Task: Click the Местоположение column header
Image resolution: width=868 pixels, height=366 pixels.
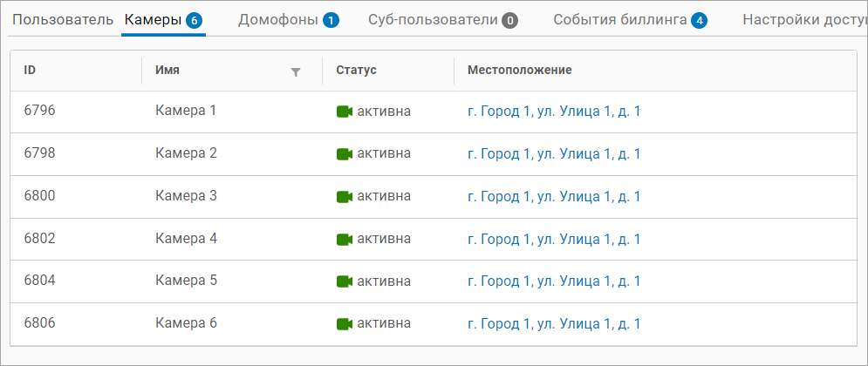Action: (519, 70)
